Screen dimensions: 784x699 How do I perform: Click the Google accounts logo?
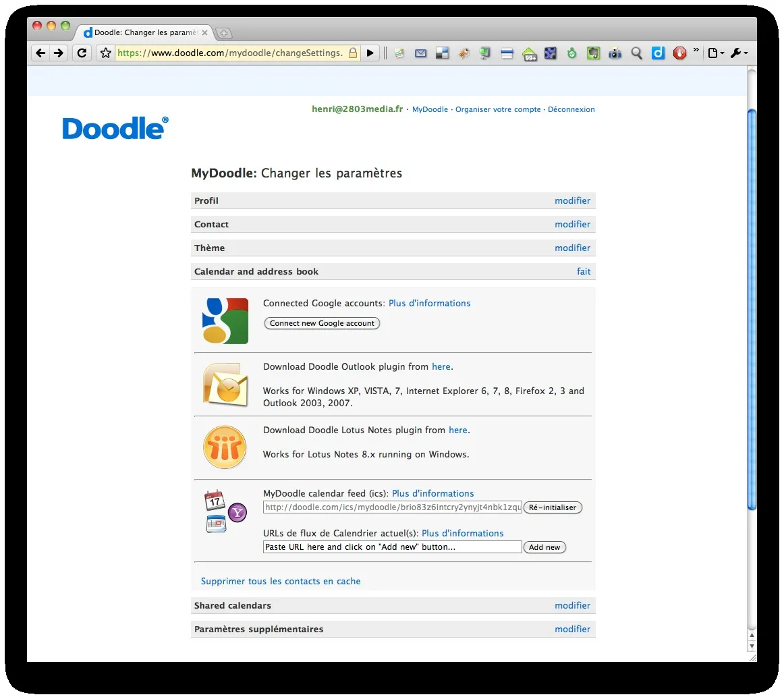[225, 320]
